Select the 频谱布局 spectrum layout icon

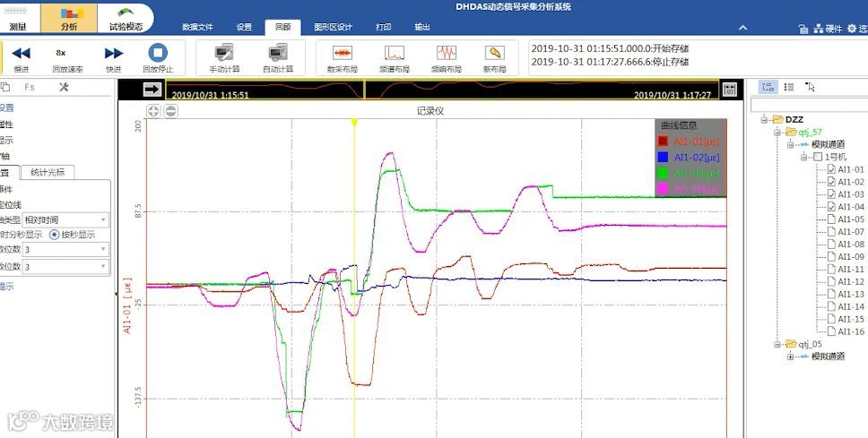(x=395, y=53)
